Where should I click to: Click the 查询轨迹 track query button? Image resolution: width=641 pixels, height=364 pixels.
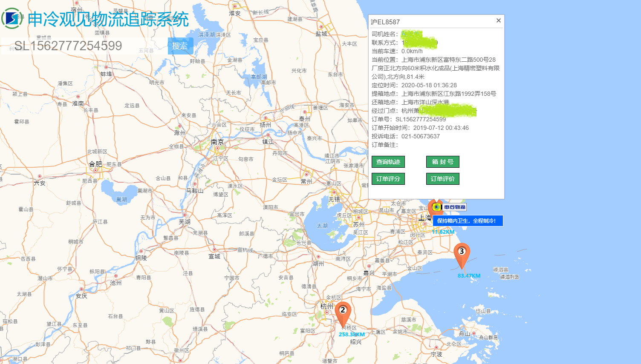pos(388,162)
